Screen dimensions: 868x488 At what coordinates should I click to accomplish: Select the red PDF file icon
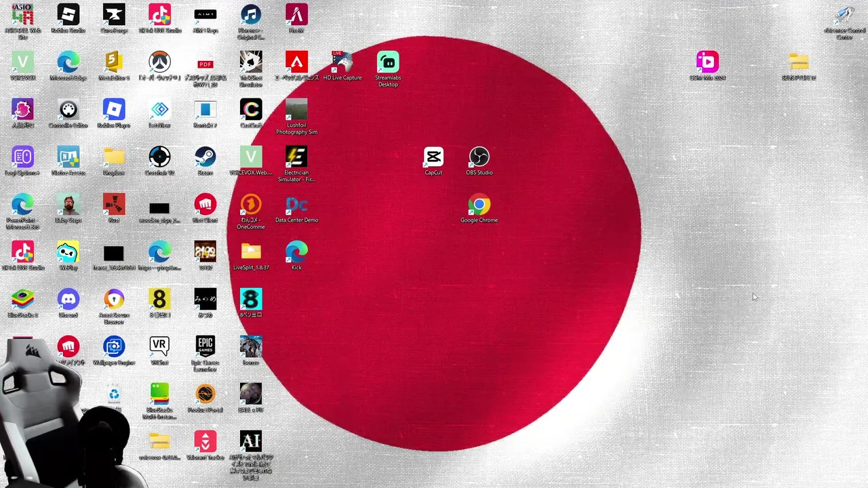point(205,62)
